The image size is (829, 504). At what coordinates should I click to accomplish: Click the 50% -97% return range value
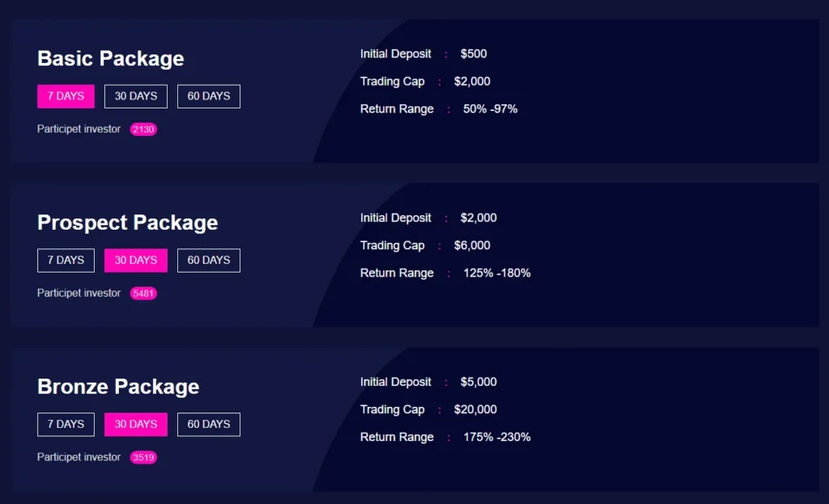[490, 109]
